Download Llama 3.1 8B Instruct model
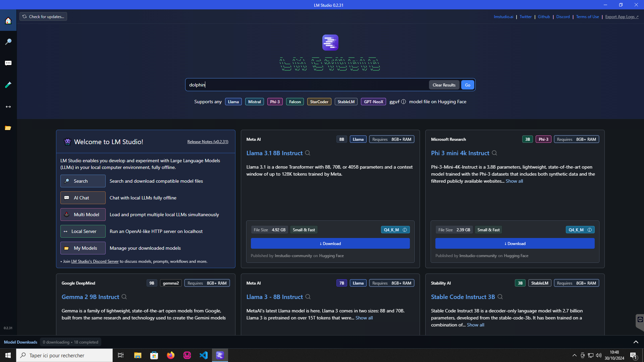 click(330, 244)
